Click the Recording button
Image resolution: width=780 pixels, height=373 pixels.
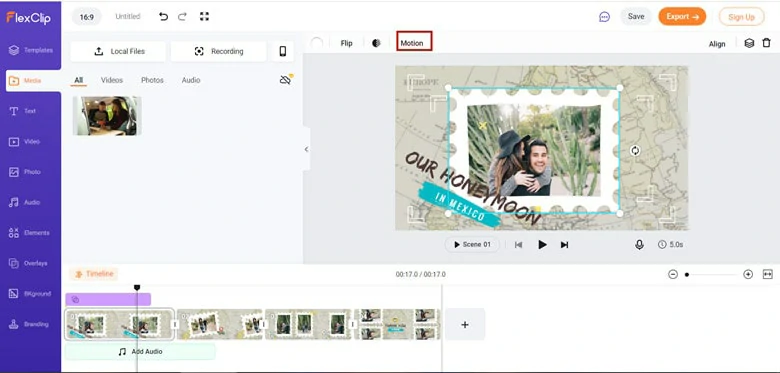tap(218, 51)
